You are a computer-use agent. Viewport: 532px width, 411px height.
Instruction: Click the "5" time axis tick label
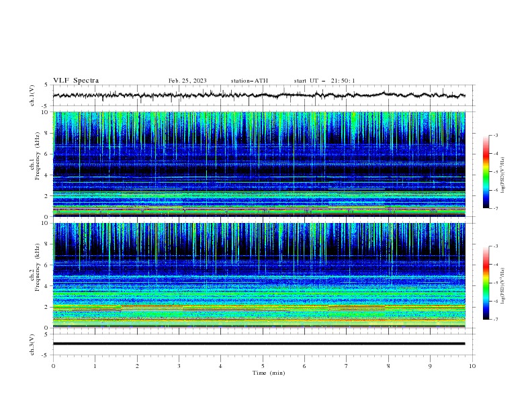tap(263, 366)
